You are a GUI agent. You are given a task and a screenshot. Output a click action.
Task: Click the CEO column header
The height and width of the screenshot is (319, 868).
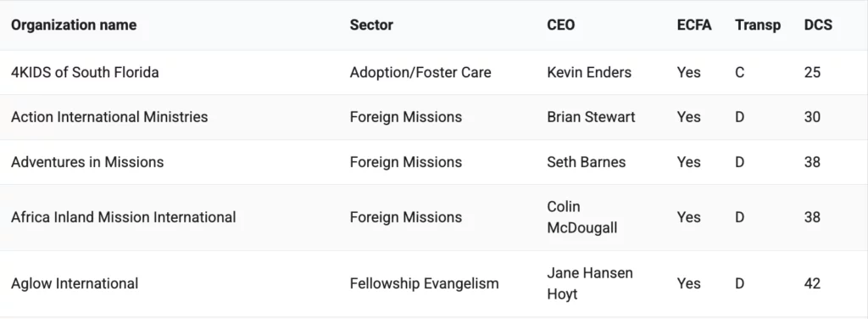[561, 25]
